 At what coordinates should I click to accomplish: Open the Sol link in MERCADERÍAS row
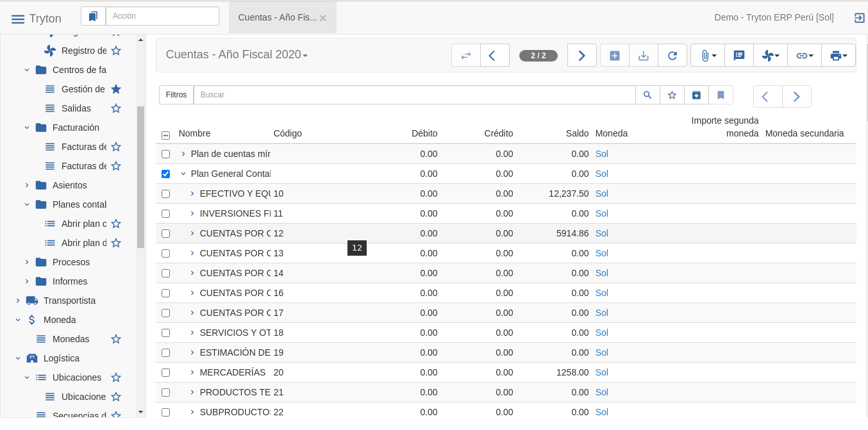601,372
